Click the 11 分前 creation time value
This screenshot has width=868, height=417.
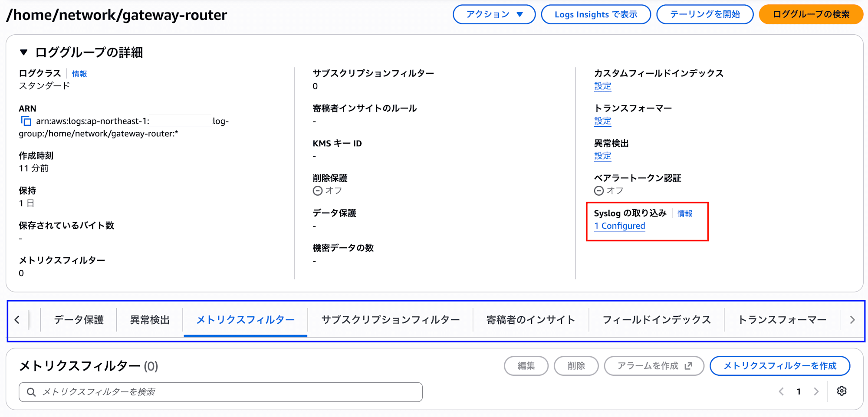tap(34, 168)
